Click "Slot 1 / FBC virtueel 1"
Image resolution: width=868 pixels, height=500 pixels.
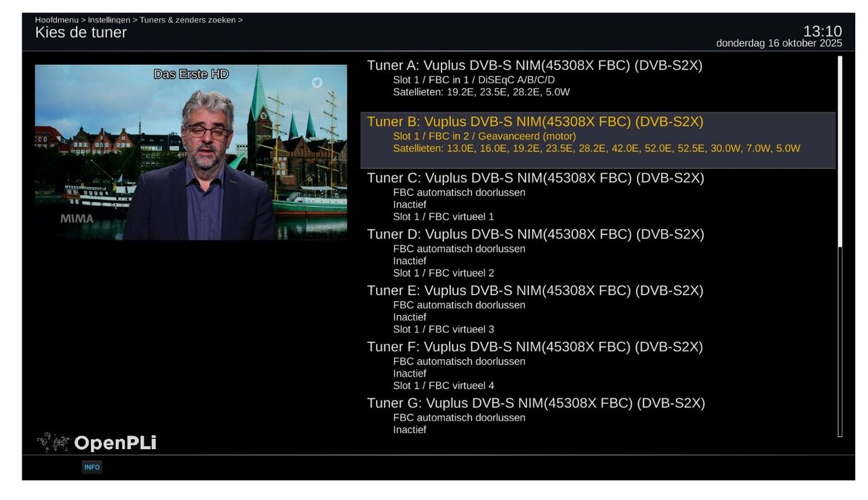[x=443, y=217]
